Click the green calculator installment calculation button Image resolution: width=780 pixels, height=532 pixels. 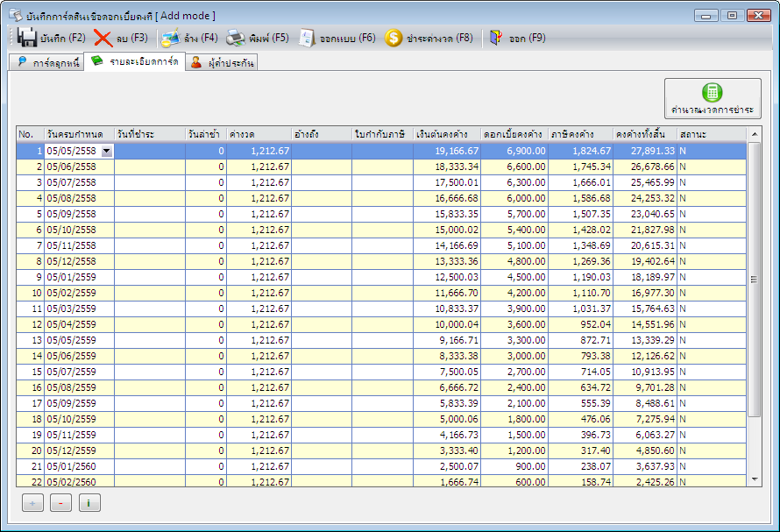point(713,98)
